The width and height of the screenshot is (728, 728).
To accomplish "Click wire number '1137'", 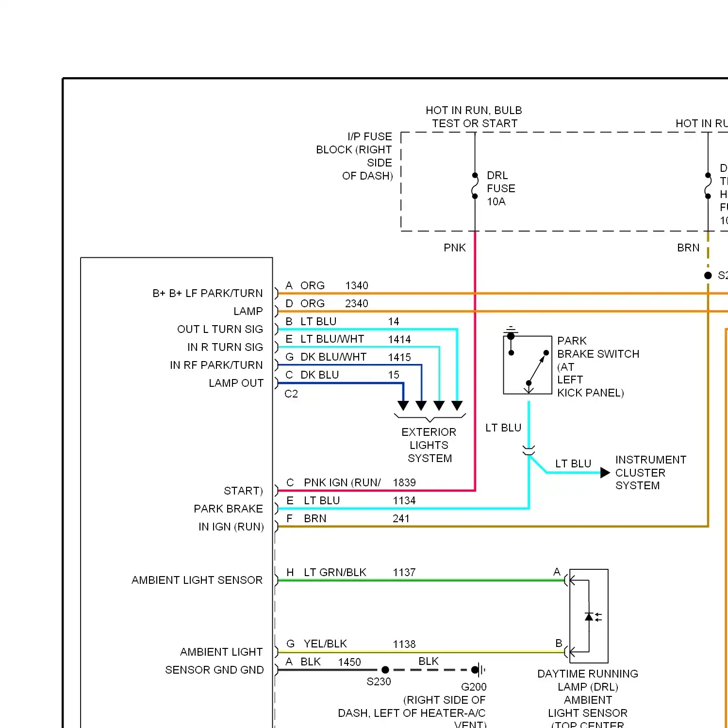I will tap(404, 572).
